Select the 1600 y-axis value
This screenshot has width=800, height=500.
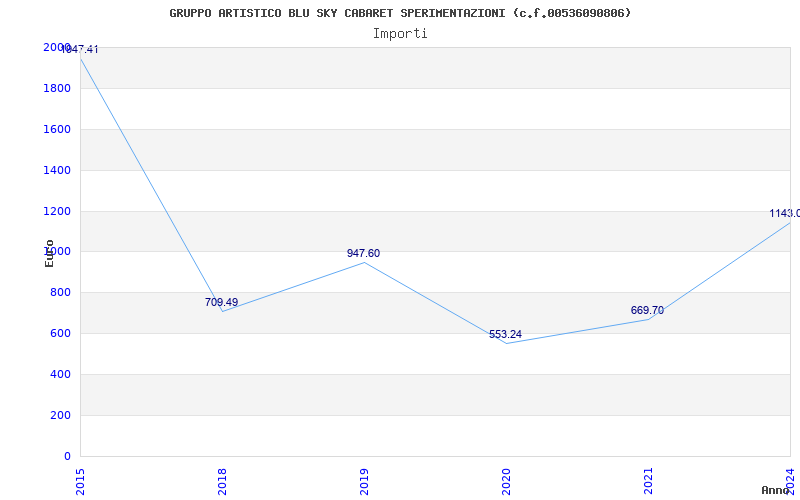[x=57, y=129]
